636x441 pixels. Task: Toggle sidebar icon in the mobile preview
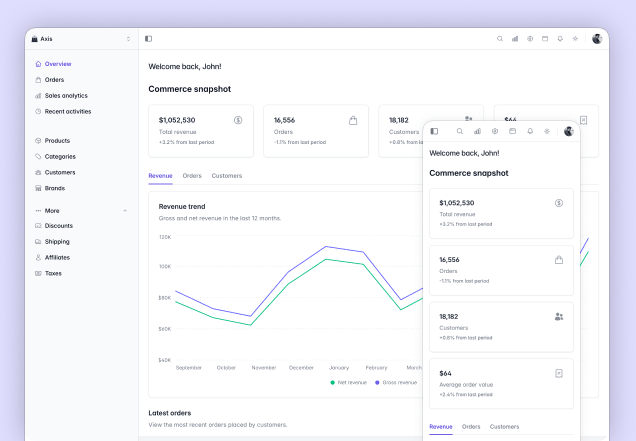coord(434,131)
